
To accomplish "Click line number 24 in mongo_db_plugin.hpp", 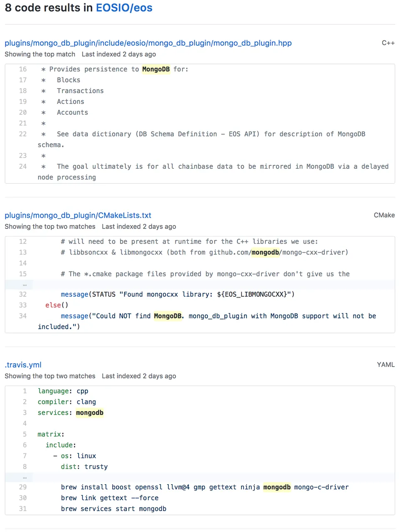I will click(x=23, y=167).
